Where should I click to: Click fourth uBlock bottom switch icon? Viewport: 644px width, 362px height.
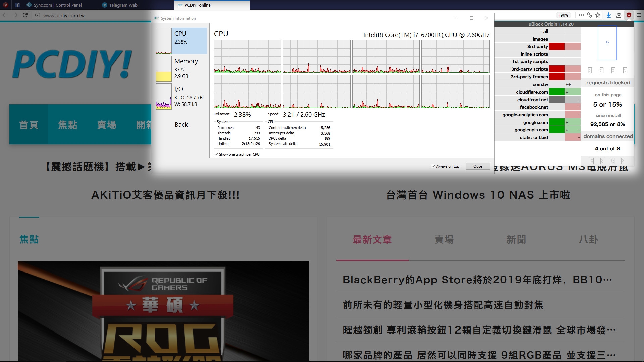[x=623, y=161]
